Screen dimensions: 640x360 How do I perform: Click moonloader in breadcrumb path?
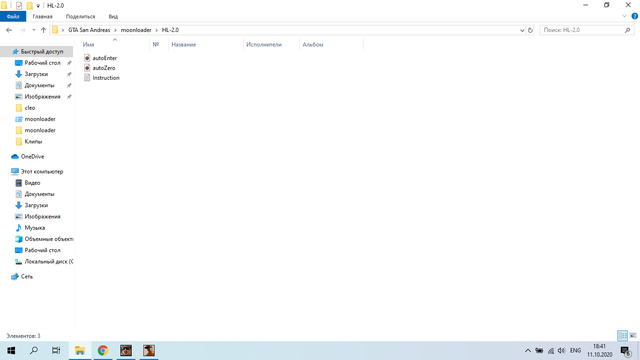136,30
